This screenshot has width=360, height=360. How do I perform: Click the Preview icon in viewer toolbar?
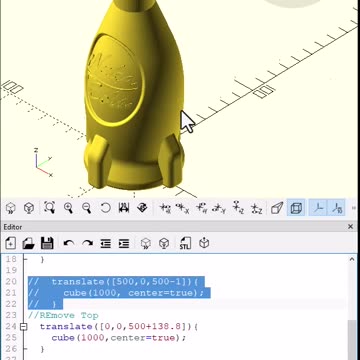point(11,208)
